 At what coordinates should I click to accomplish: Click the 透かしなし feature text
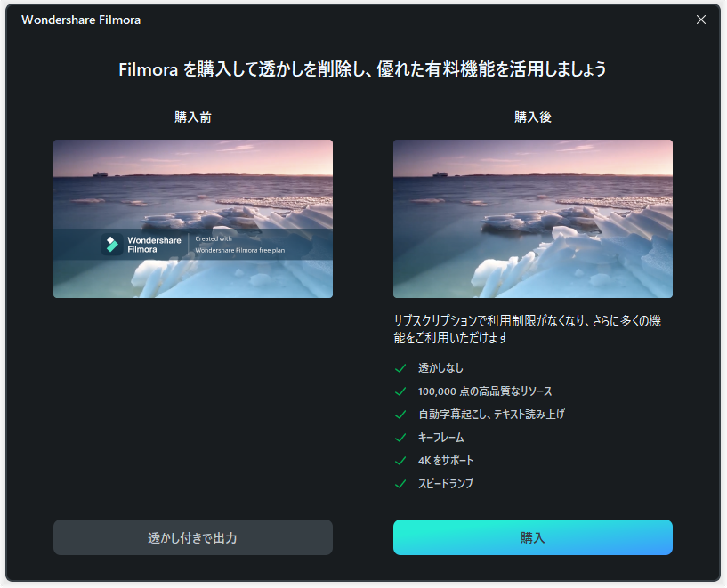coord(440,368)
